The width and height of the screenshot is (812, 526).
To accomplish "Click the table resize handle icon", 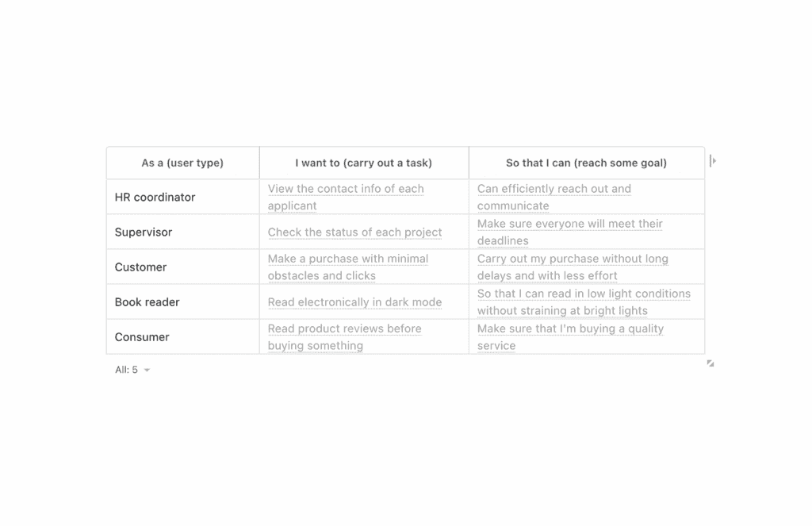I will 710,363.
